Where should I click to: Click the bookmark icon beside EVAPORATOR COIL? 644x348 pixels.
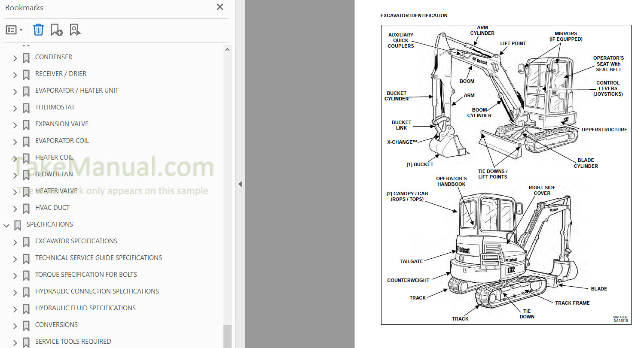point(26,141)
